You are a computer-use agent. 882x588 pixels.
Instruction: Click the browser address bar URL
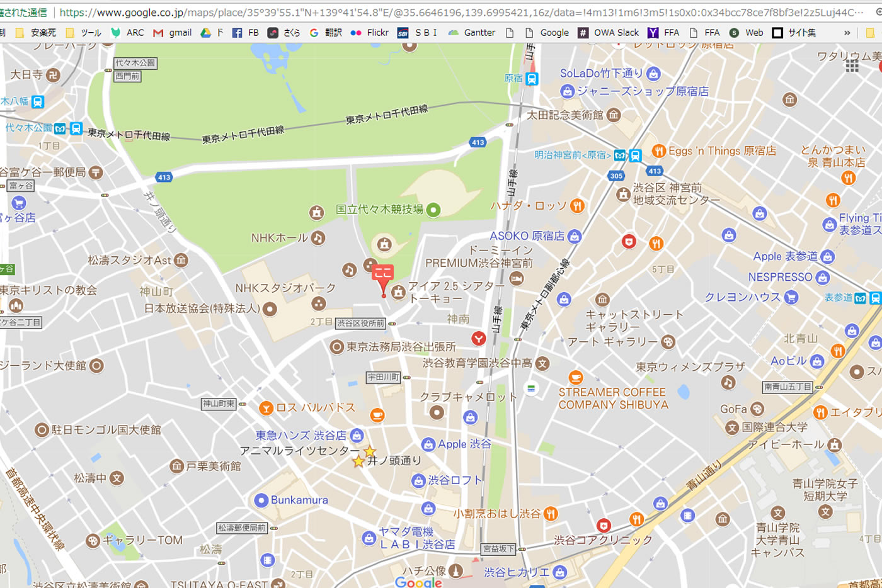(x=460, y=13)
